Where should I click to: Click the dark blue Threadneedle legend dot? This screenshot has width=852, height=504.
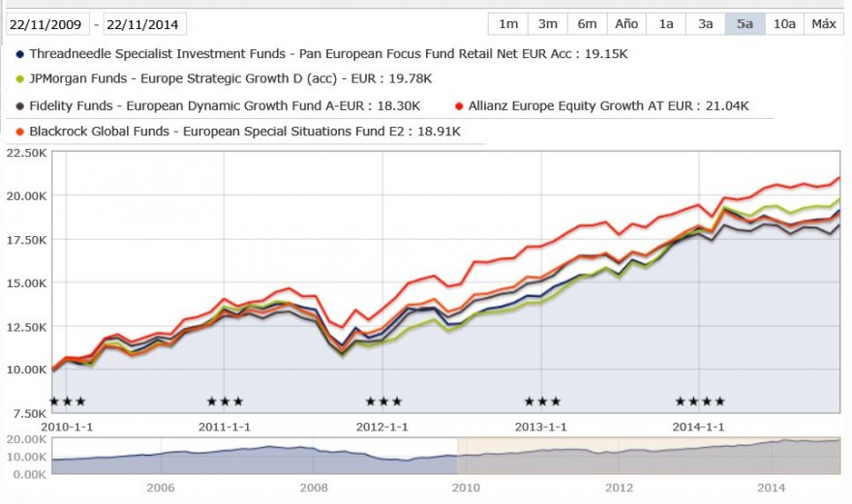click(x=20, y=54)
